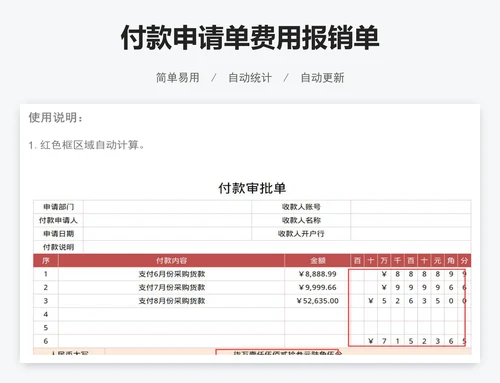Click the 自动更新 subtitle text
The width and height of the screenshot is (500, 383).
pyautogui.click(x=322, y=78)
